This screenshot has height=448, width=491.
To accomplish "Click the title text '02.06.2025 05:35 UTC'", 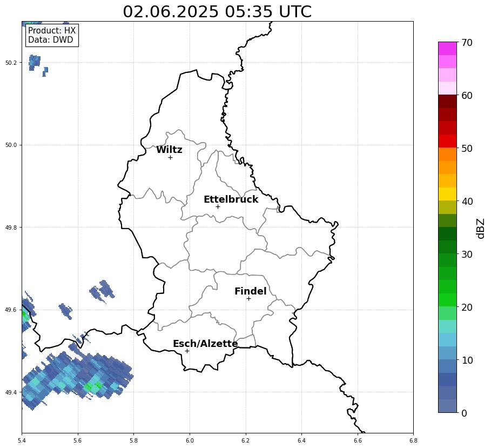I will (217, 12).
